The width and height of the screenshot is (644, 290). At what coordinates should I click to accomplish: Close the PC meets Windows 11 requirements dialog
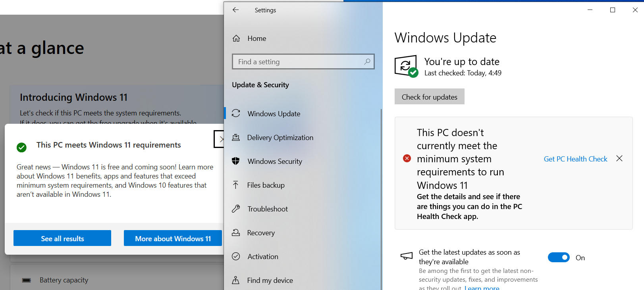(x=219, y=139)
